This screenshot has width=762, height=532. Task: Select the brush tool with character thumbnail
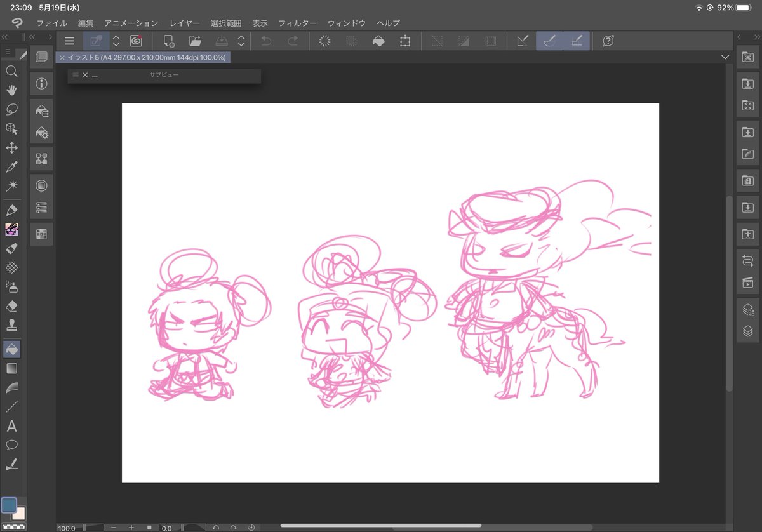[11, 229]
